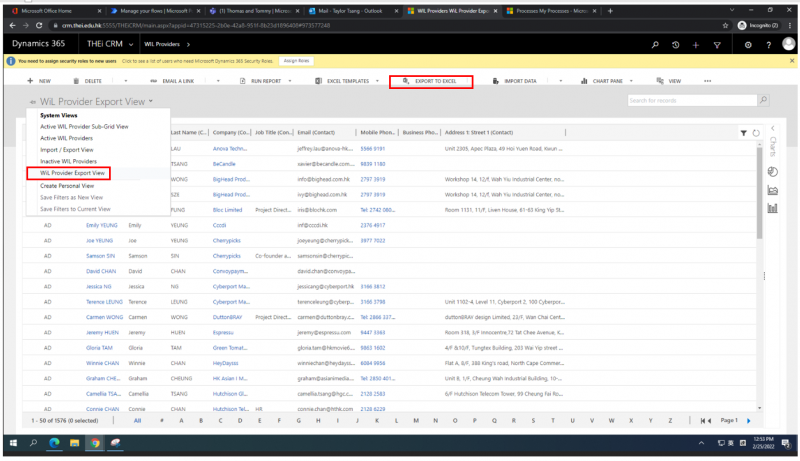Screen dimensions: 800x461
Task: Bookmark this page star icon
Action: coord(725,25)
